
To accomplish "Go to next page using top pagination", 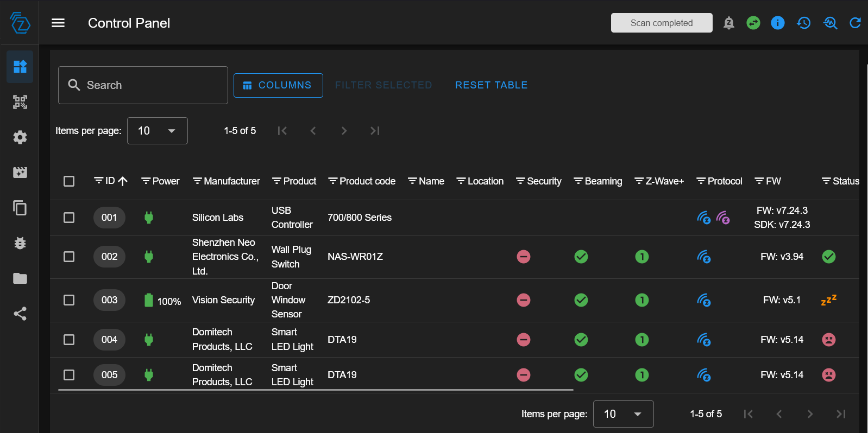I will 344,131.
